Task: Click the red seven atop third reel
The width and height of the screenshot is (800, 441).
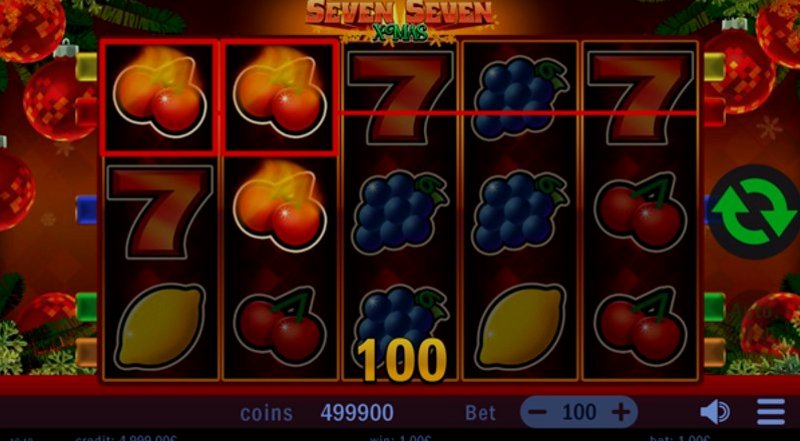Action: coord(400,98)
